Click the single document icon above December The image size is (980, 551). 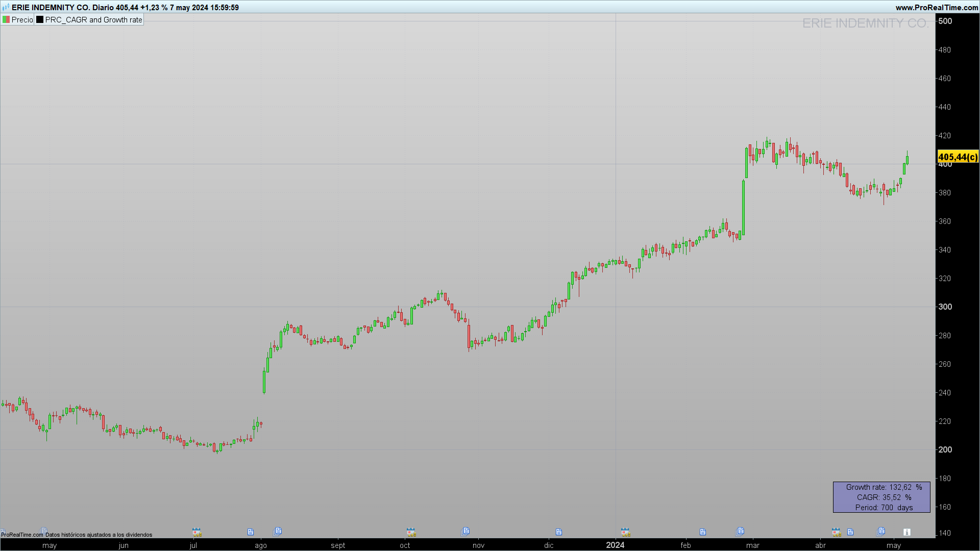pos(559,532)
